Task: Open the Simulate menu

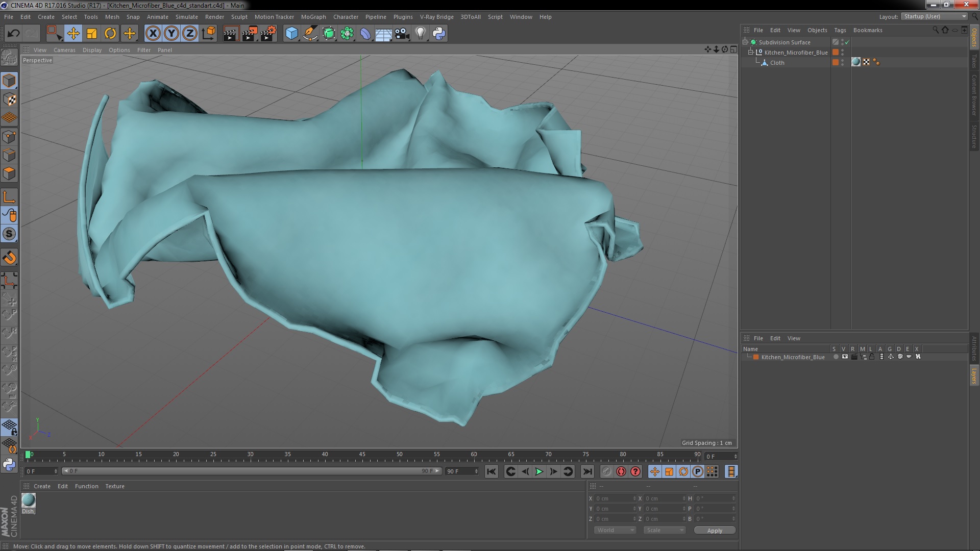Action: pyautogui.click(x=187, y=17)
